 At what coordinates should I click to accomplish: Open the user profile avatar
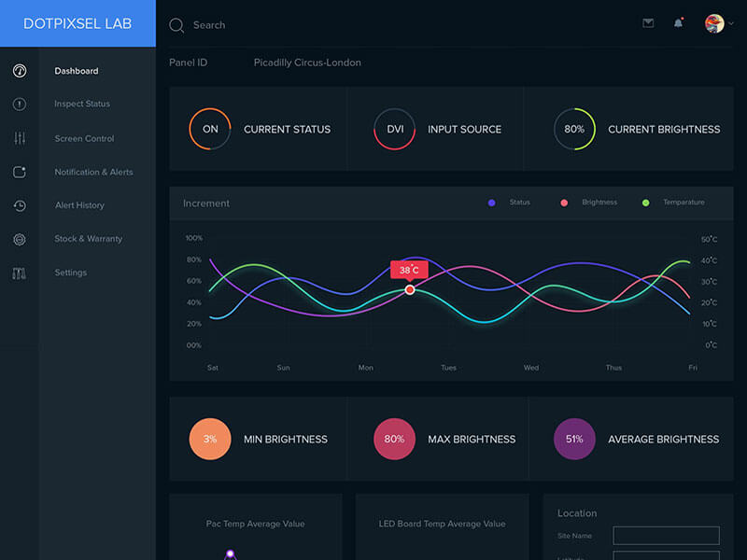click(714, 24)
